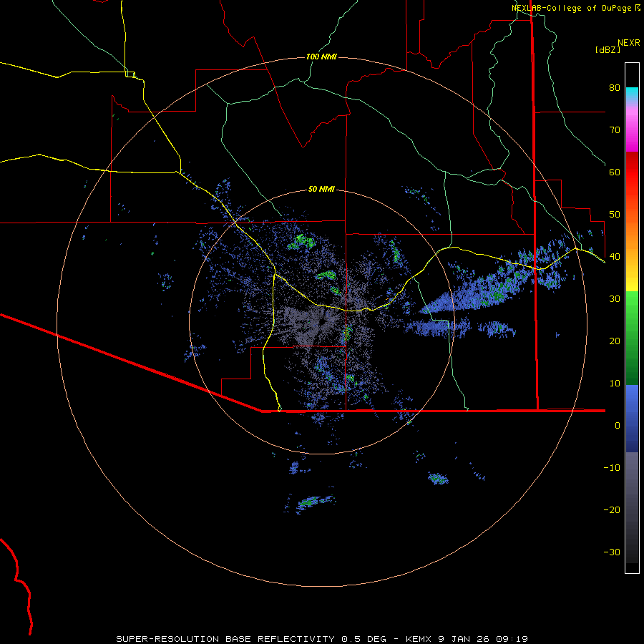The height and width of the screenshot is (644, 644).
Task: Click the 20 value on the dBZ scale
Action: tap(615, 341)
